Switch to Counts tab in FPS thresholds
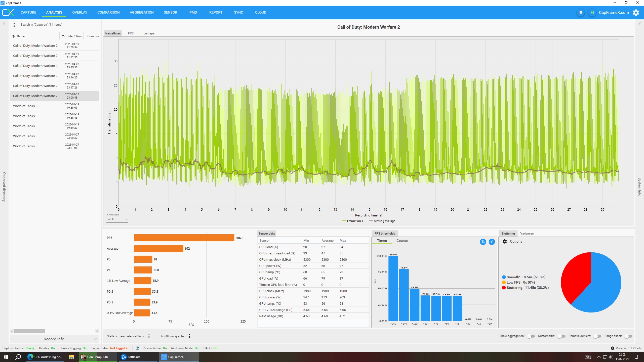 [x=402, y=241]
